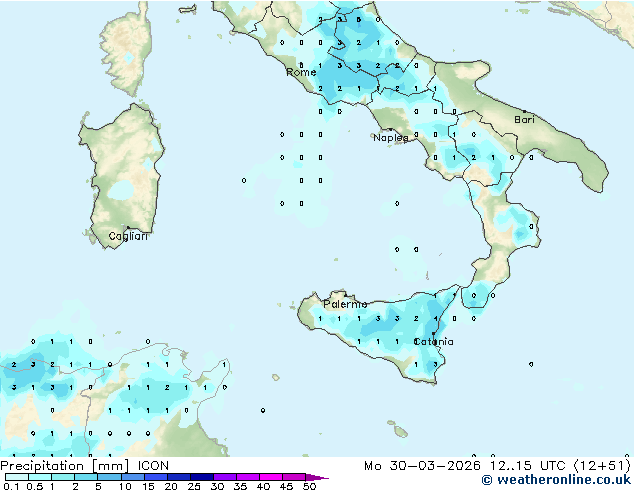This screenshot has height=490, width=634.
Task: Pick the legend swatch between 20 and 25
Action: pos(178,477)
